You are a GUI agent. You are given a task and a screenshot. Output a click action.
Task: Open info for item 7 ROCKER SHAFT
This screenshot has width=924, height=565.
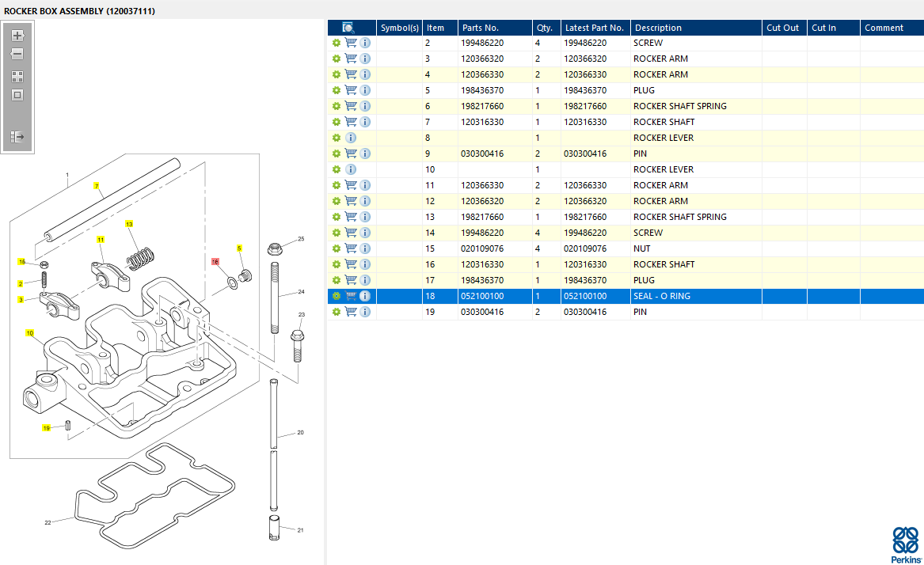[365, 122]
